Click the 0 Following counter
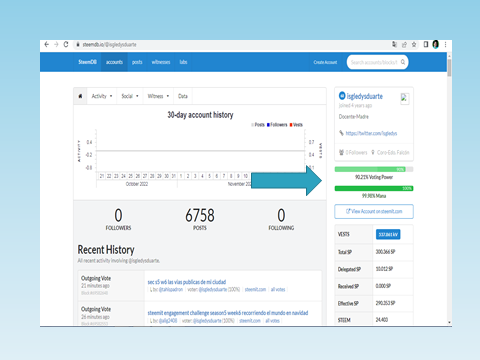Screen dimensions: 480x360 click(281, 219)
